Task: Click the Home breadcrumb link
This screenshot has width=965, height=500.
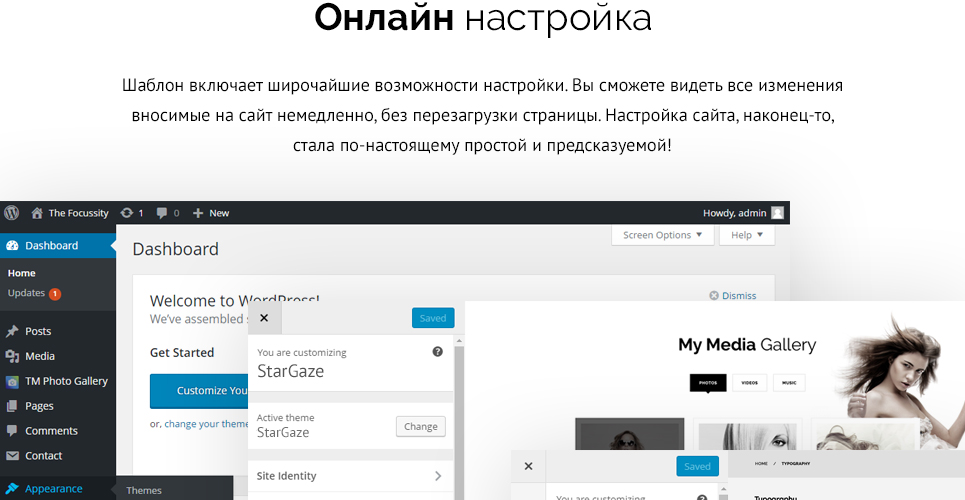Action: coord(761,463)
